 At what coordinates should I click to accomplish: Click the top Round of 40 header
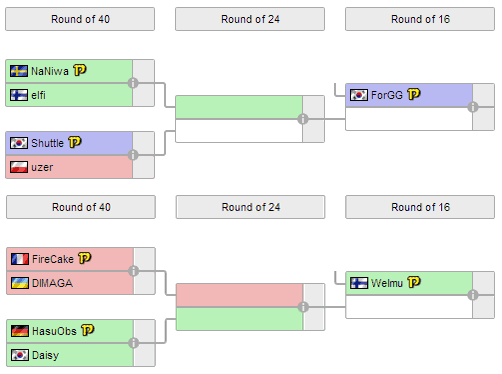point(80,19)
